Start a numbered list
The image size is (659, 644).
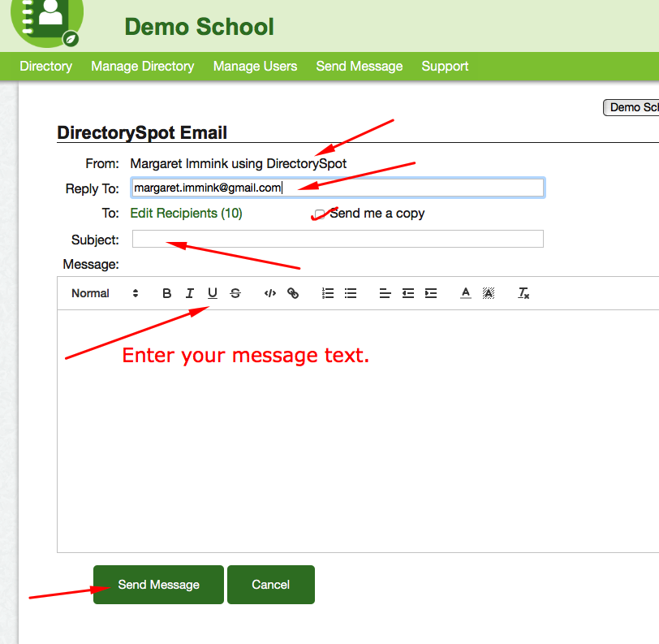pyautogui.click(x=328, y=293)
